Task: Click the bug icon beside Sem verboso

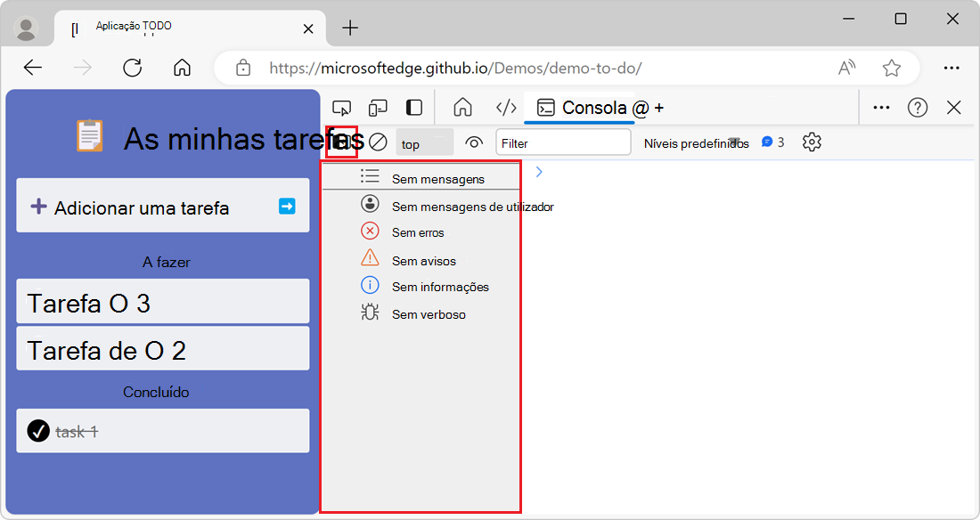Action: tap(370, 312)
